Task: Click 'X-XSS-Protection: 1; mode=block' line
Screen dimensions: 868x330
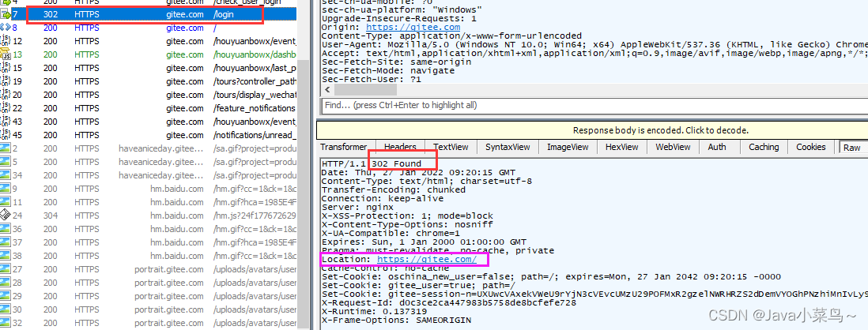Action: [x=407, y=216]
